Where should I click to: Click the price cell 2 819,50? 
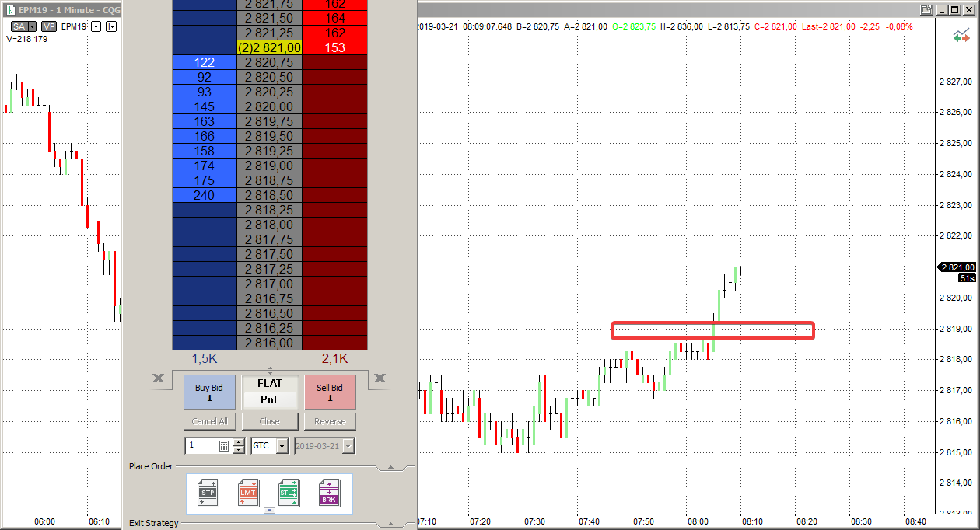point(269,136)
